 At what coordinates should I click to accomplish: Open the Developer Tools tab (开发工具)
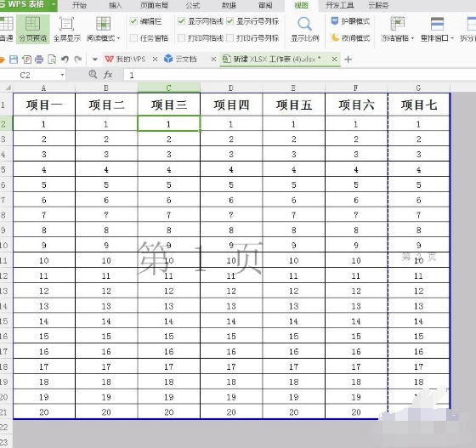(x=340, y=5)
